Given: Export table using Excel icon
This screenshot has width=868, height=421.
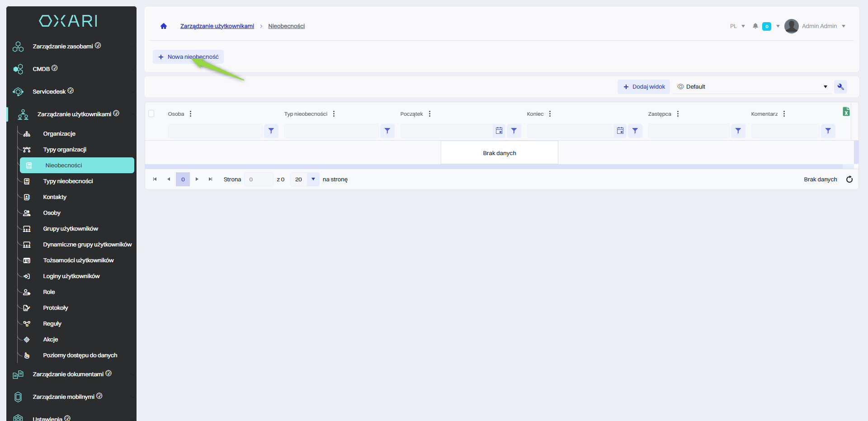Looking at the screenshot, I should click(846, 112).
